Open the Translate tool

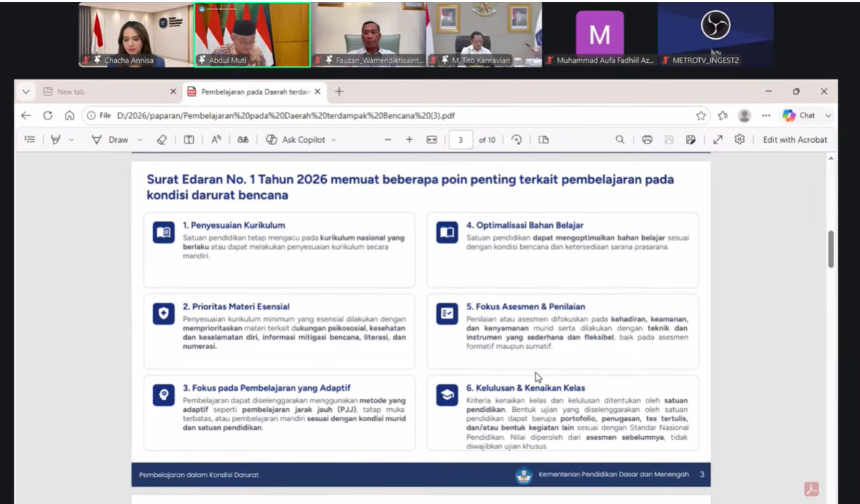[x=242, y=140]
